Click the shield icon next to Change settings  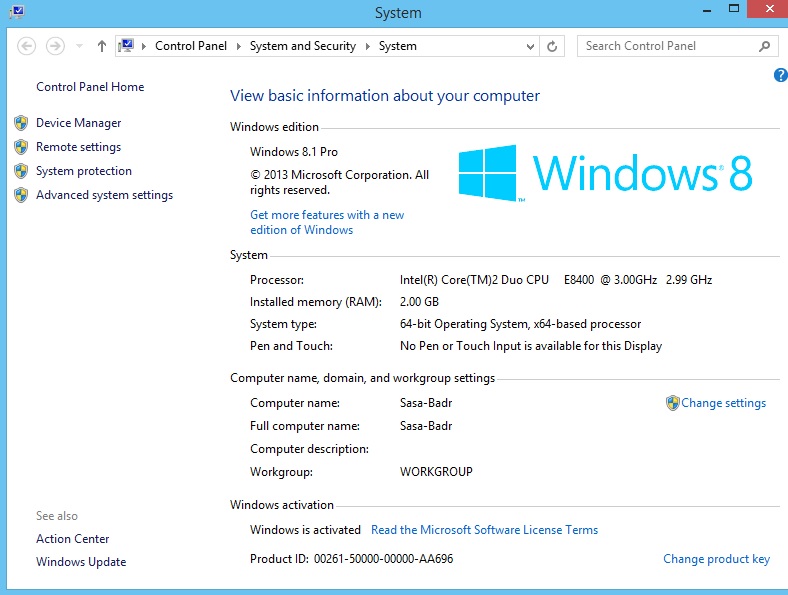[x=673, y=403]
